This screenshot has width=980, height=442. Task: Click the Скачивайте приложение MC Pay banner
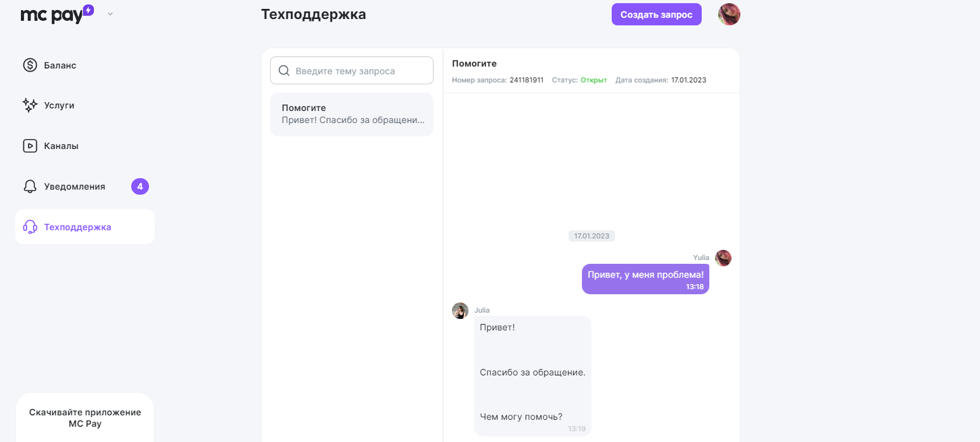tap(85, 417)
